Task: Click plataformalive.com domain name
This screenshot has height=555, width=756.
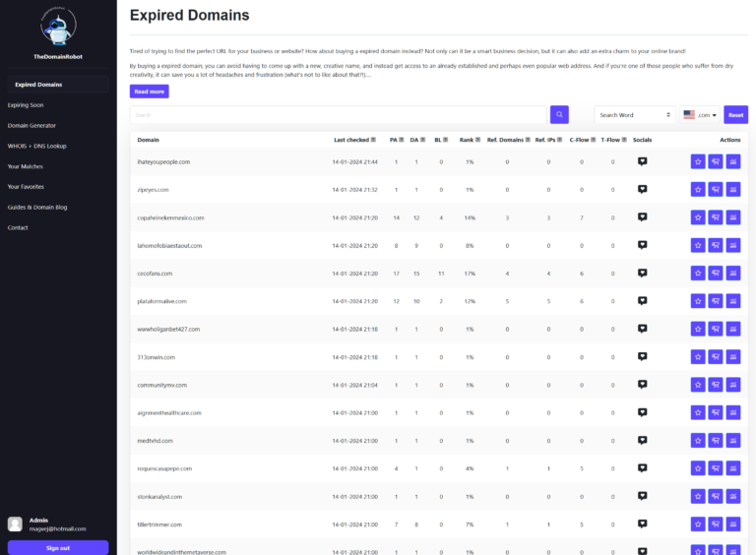Action: (162, 301)
